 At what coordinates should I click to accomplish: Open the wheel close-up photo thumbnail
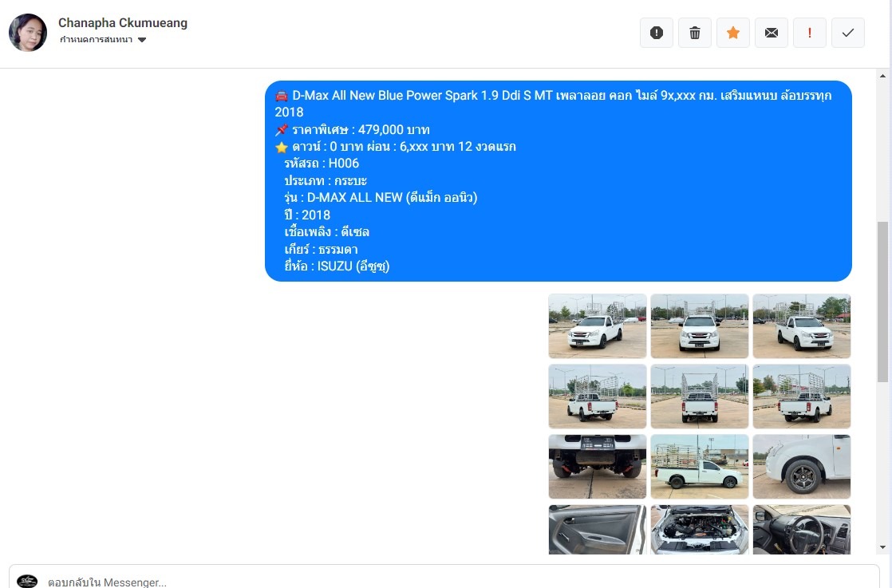coord(802,466)
